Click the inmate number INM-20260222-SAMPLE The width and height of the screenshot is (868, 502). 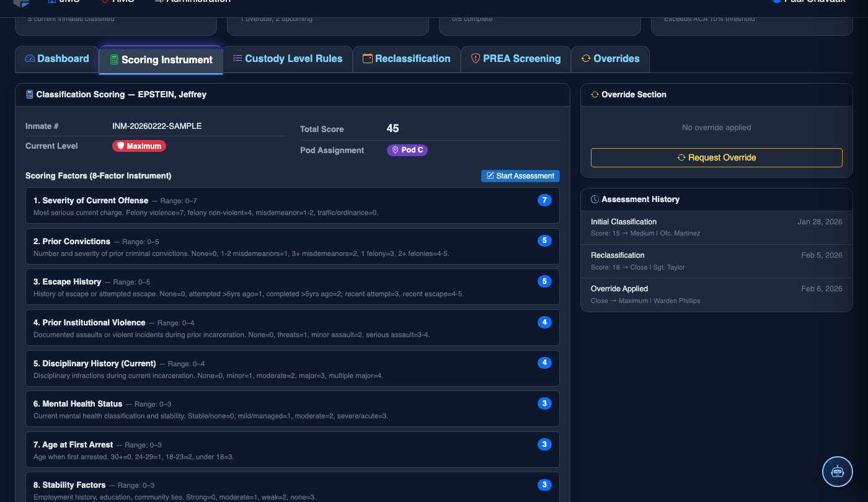tap(157, 126)
